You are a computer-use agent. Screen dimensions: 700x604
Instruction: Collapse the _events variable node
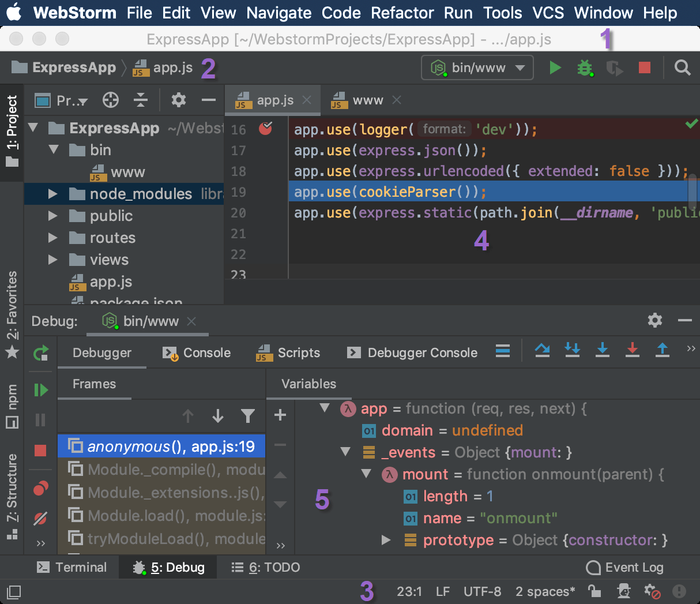(345, 452)
